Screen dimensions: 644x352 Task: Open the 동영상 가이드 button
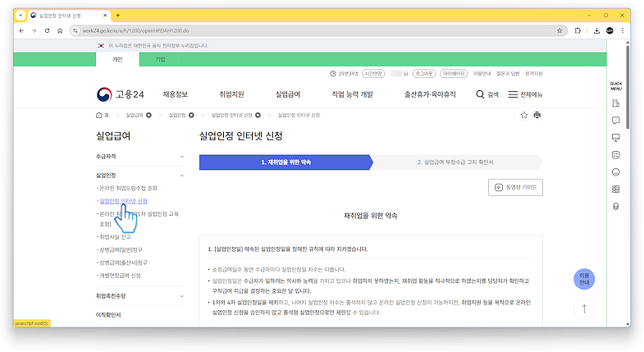tap(515, 187)
